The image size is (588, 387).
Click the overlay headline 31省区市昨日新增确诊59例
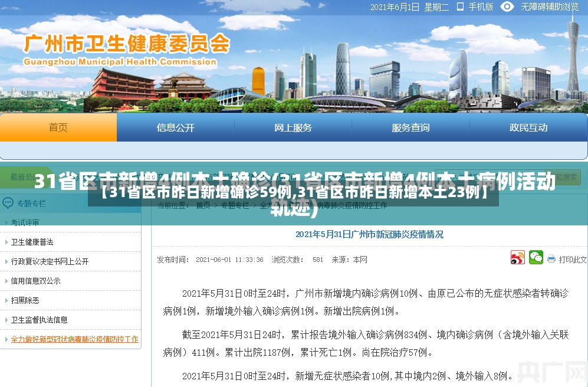point(293,193)
